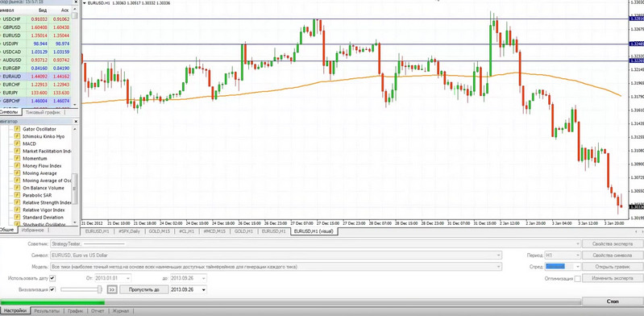Switch to the График tester tab
The height and width of the screenshot is (316, 644).
pyautogui.click(x=76, y=311)
